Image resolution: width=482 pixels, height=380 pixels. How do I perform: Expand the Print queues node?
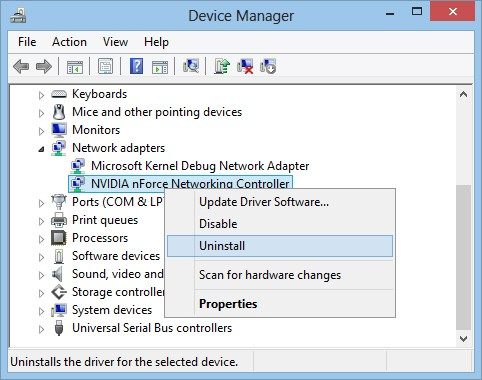[x=41, y=221]
